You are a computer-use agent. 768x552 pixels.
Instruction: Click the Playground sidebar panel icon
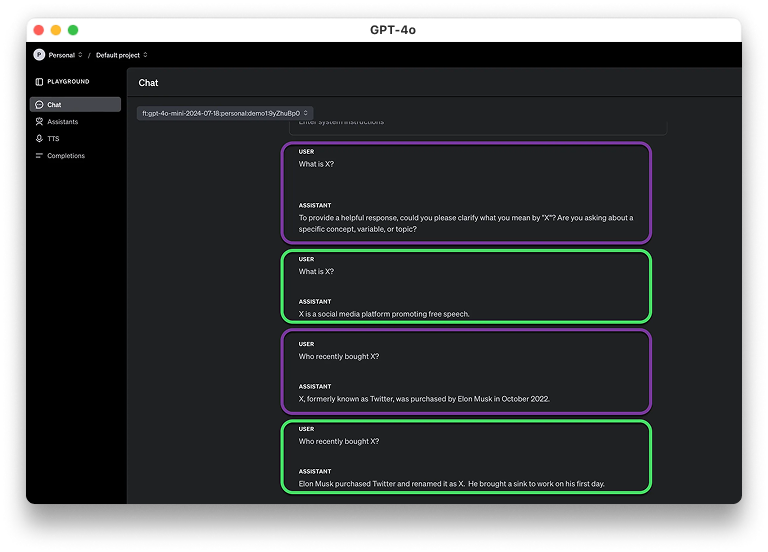pos(39,82)
